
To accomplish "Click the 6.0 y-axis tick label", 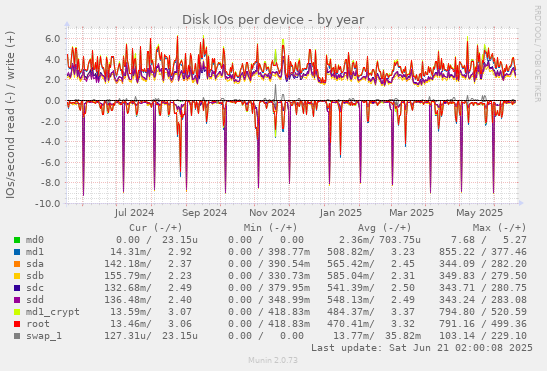I will (x=52, y=38).
